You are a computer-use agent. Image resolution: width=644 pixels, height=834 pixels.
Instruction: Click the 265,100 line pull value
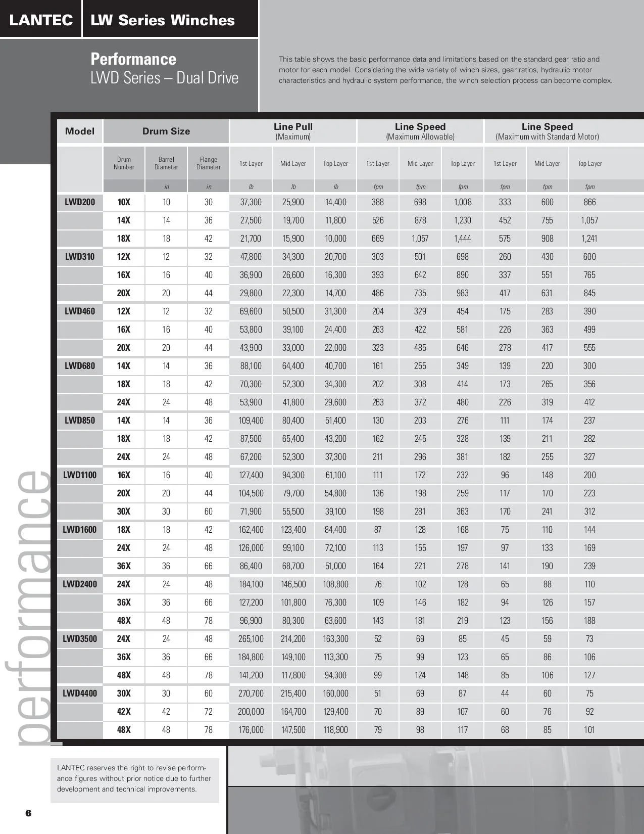(251, 639)
